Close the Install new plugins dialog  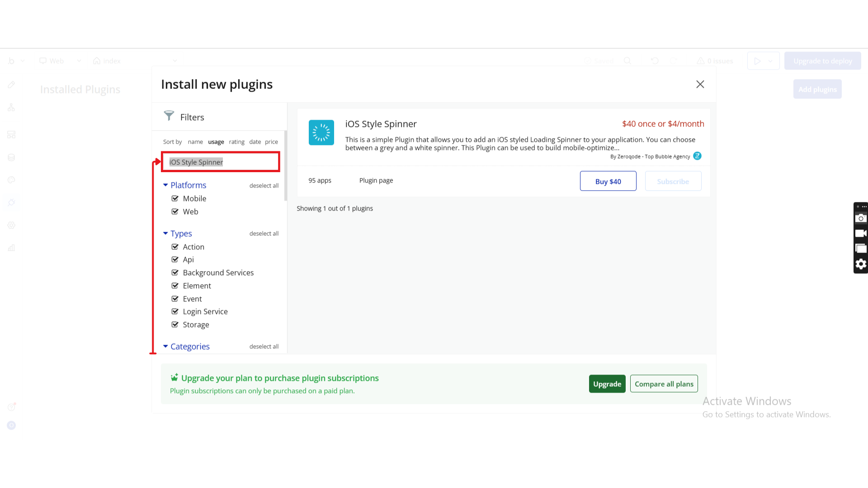[700, 84]
